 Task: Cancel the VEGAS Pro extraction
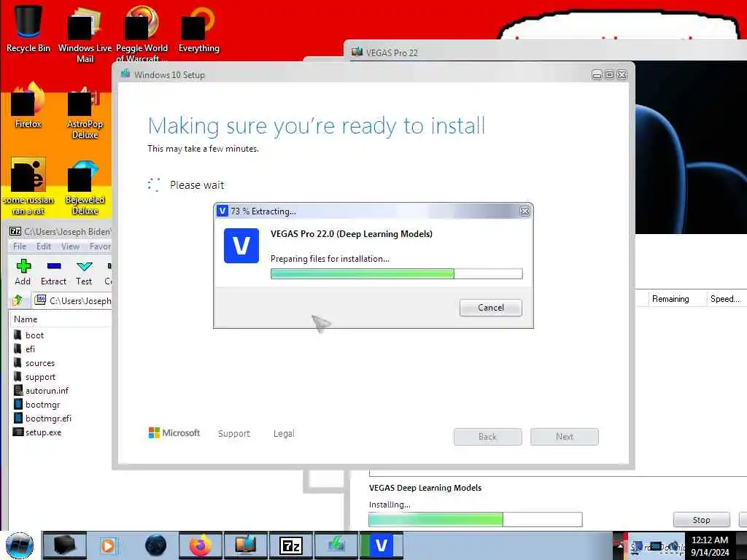(x=490, y=308)
